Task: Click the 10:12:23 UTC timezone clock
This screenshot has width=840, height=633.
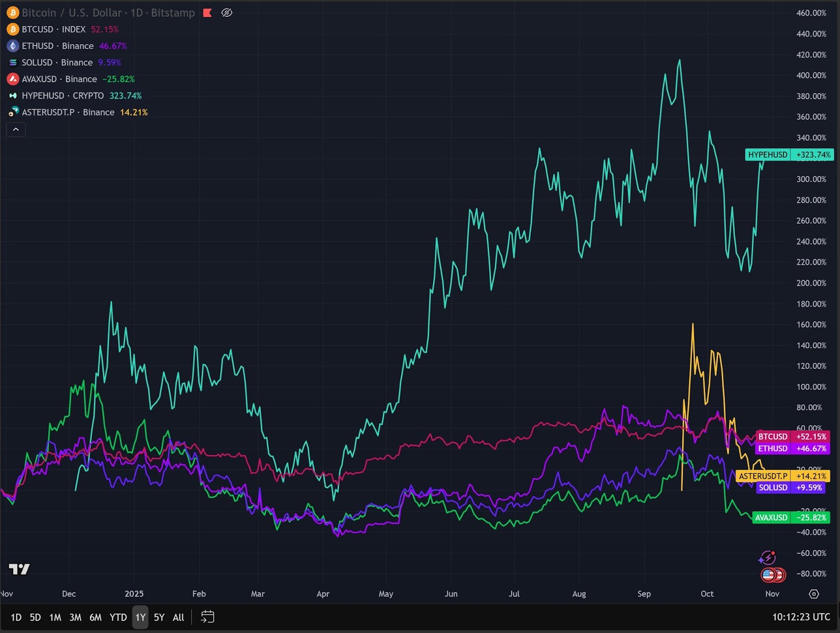Action: (x=801, y=617)
